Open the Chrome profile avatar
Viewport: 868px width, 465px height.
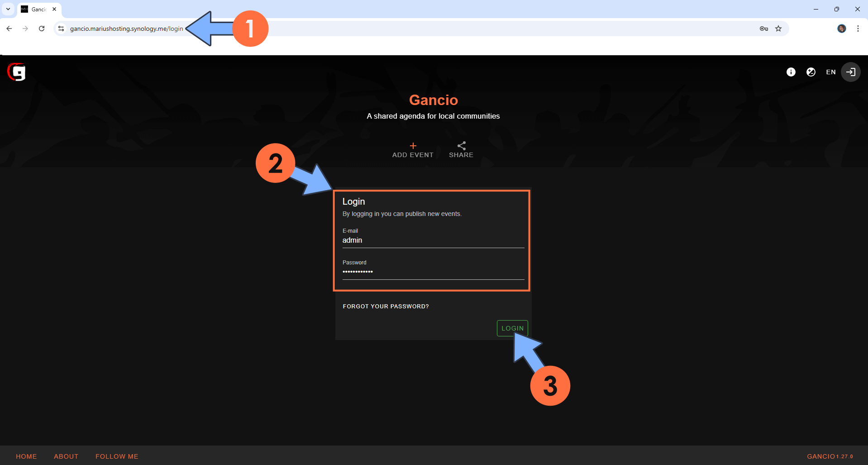(x=842, y=29)
